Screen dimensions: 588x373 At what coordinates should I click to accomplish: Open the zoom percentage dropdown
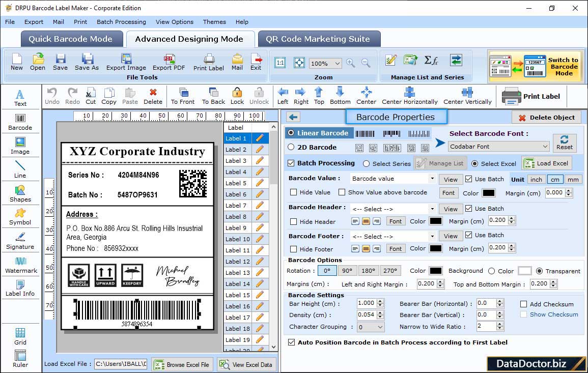(325, 63)
